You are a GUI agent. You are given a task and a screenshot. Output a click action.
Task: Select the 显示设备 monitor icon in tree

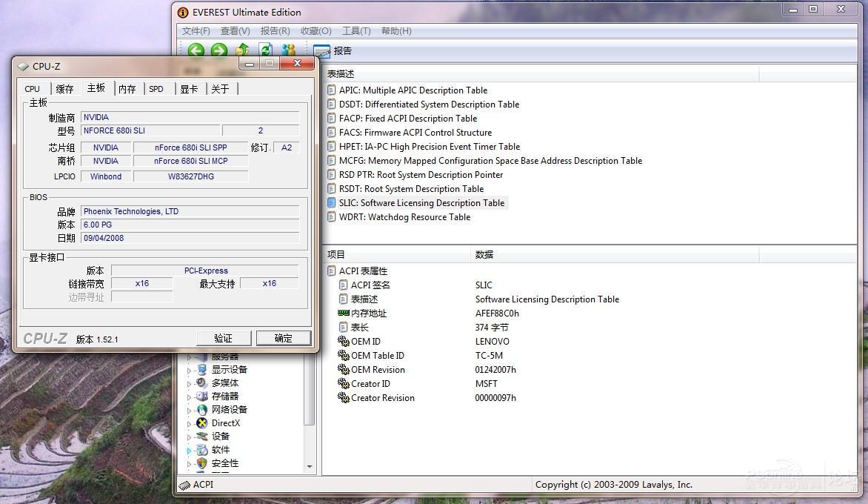[x=202, y=369]
